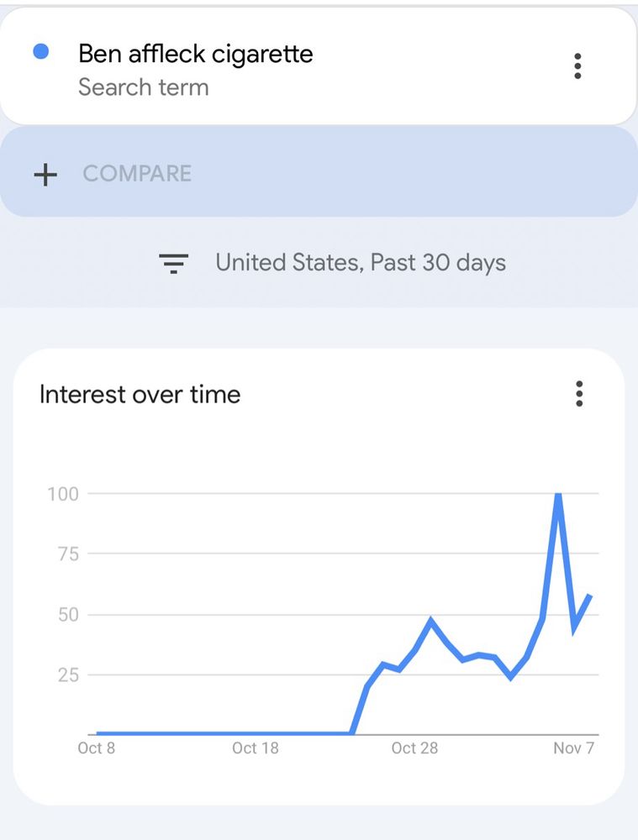Click the chart line's final data point
The height and width of the screenshot is (840, 638).
click(x=591, y=596)
